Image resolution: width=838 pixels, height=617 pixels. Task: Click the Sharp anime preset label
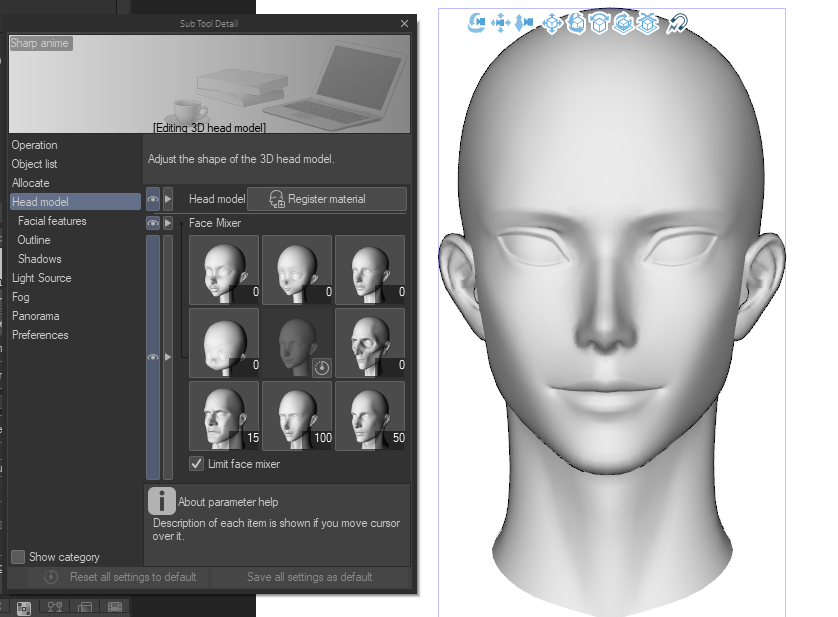(40, 43)
